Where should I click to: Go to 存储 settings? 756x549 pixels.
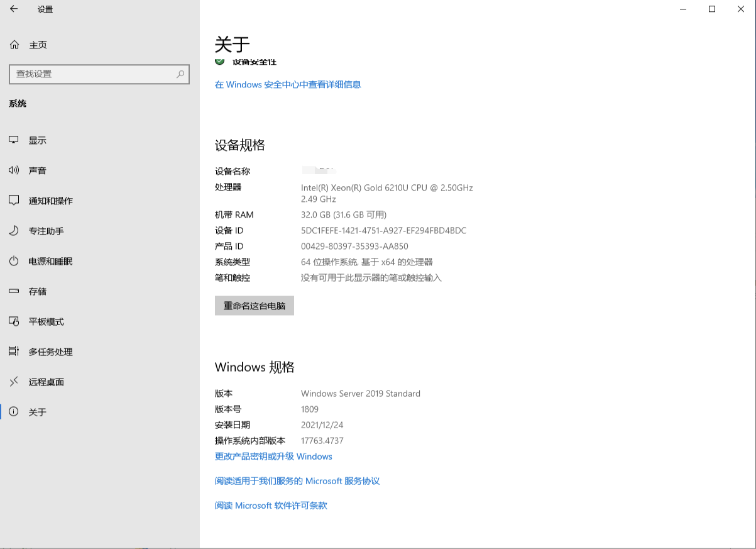(100, 291)
